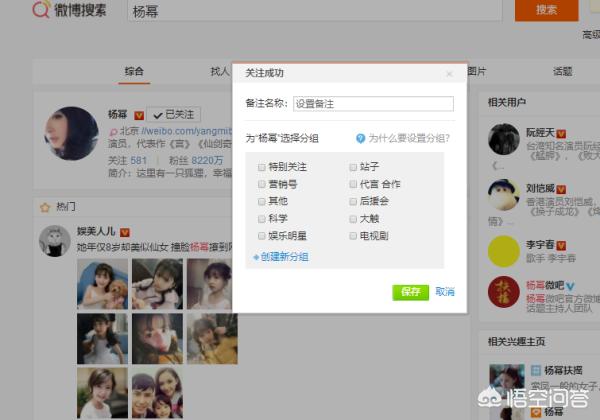This screenshot has height=420, width=600.
Task: Check the 大触 group checkbox
Action: coord(353,219)
